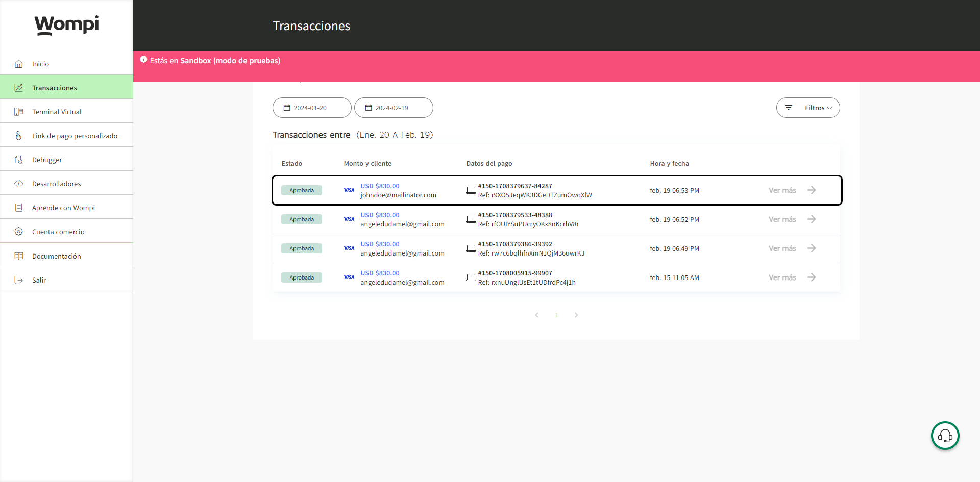
Task: Expand the 2024-01-20 start date selector
Action: click(x=312, y=108)
